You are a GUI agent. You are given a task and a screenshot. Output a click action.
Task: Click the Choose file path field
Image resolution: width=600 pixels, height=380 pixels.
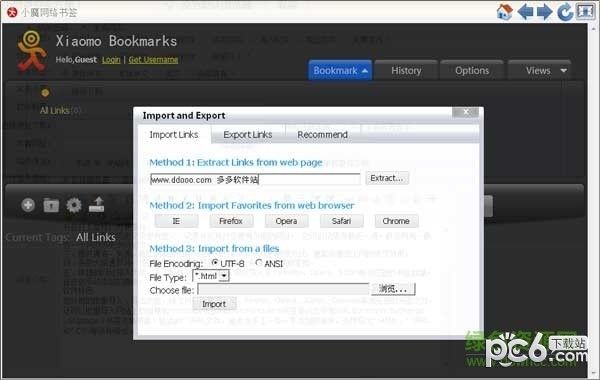coord(283,289)
